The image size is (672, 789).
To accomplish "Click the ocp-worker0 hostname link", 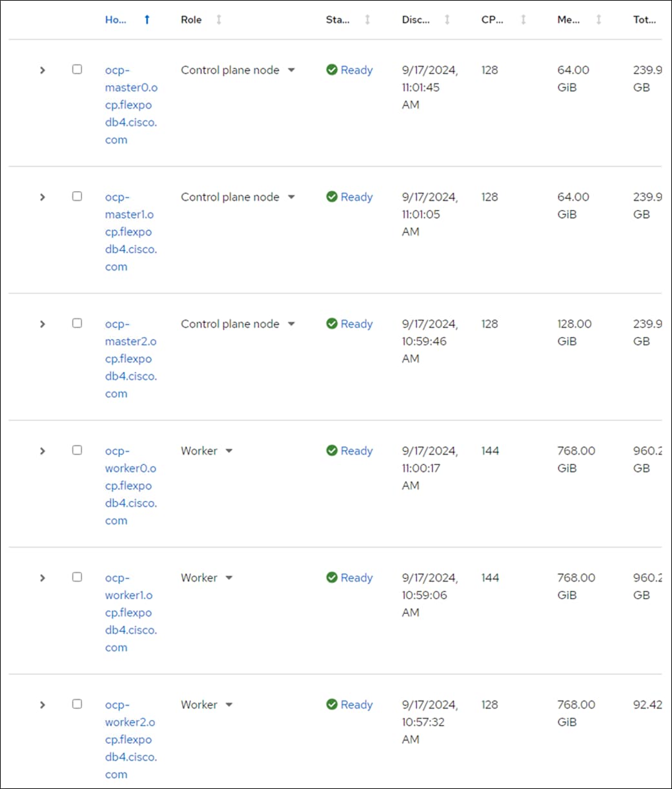I will (x=130, y=486).
